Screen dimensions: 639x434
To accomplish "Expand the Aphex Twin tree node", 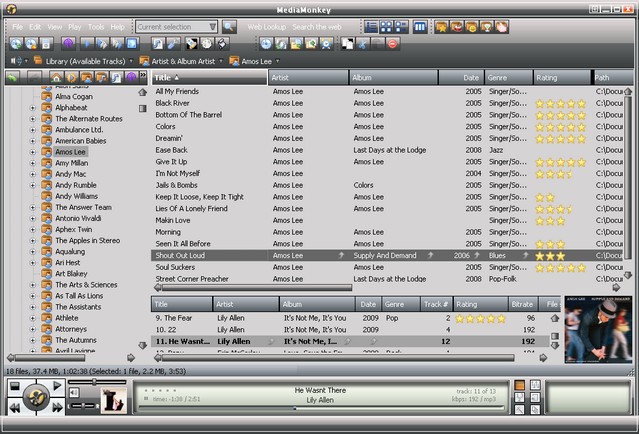I will pyautogui.click(x=33, y=229).
